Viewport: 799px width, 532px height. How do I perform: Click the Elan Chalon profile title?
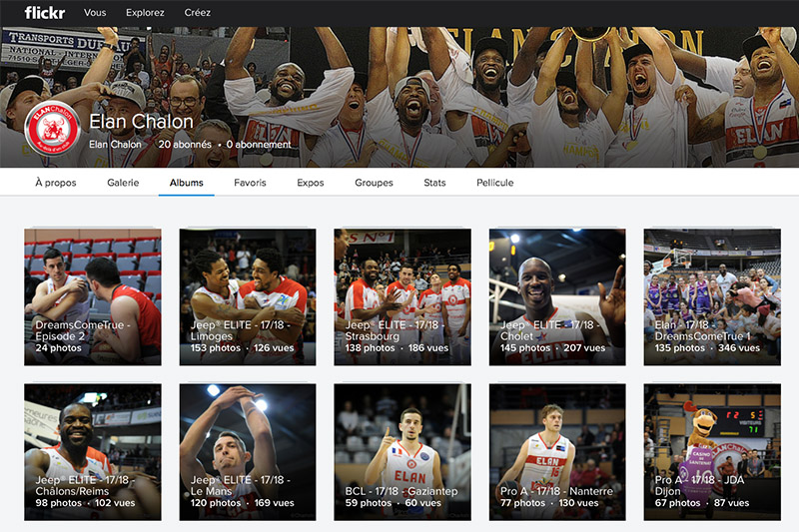[141, 122]
